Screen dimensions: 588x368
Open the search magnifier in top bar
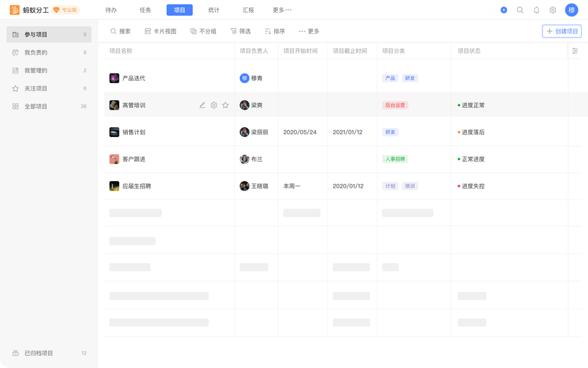[x=520, y=10]
